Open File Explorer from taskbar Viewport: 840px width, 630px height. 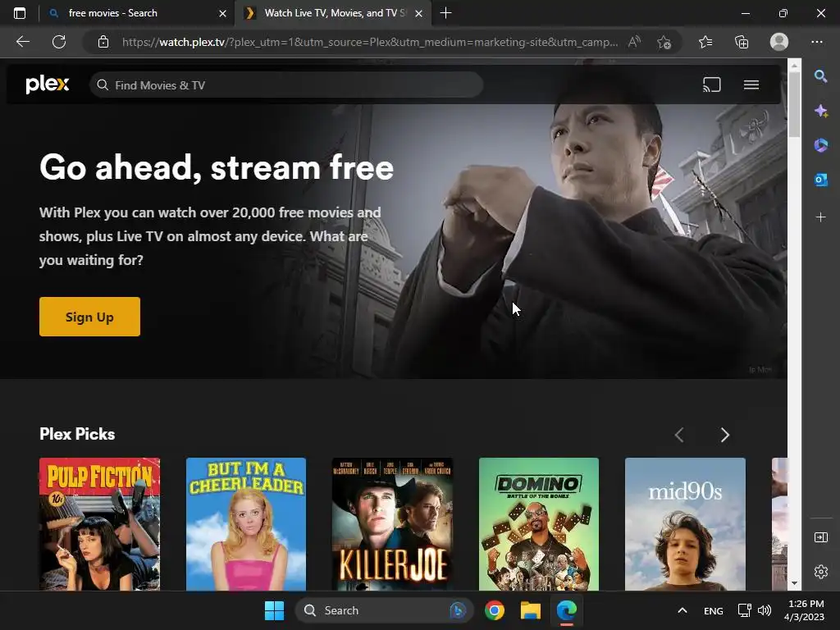coord(531,610)
